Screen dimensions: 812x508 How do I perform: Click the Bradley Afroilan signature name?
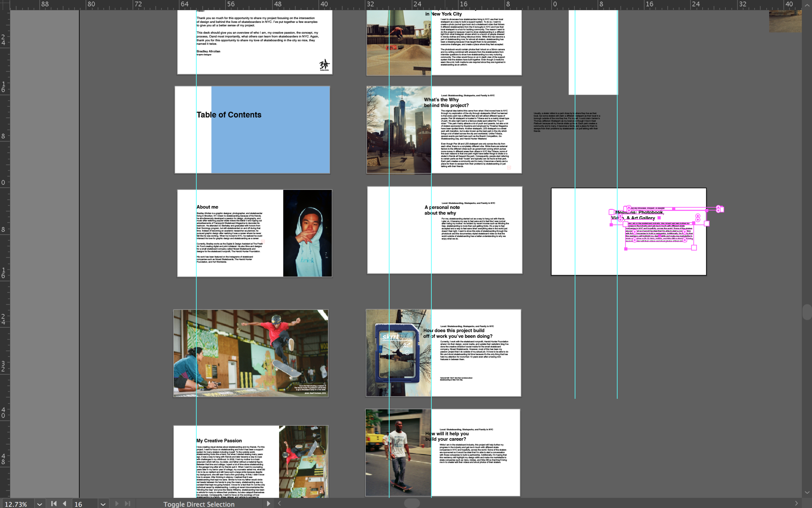[x=209, y=51]
